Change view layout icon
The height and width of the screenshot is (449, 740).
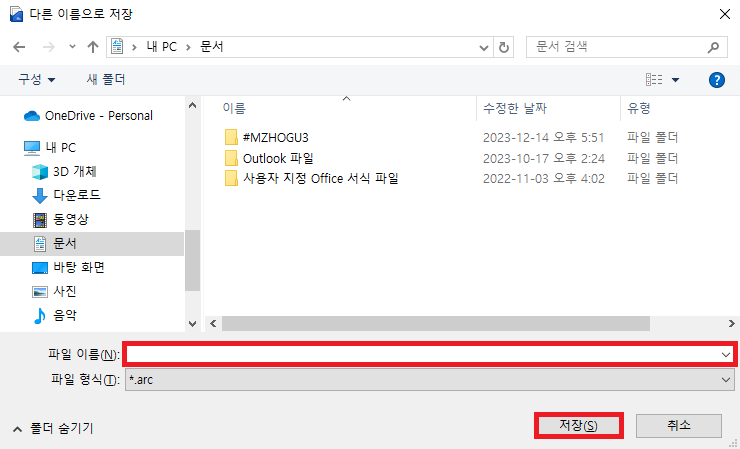point(654,79)
